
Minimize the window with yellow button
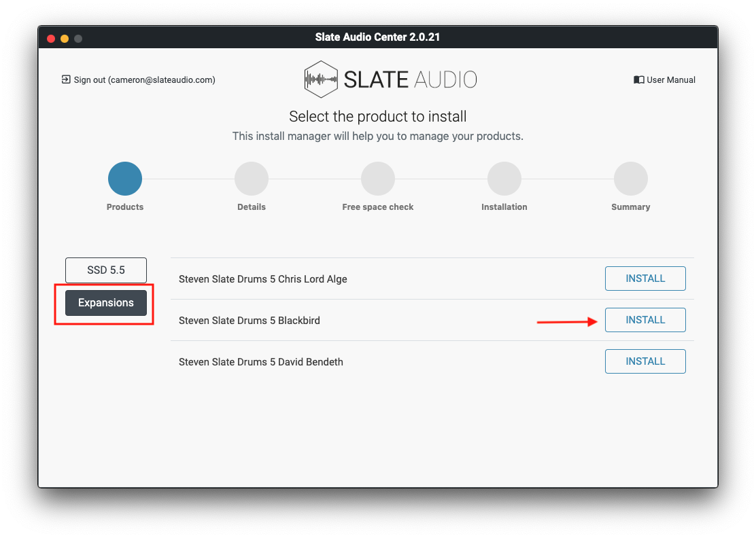pyautogui.click(x=65, y=38)
